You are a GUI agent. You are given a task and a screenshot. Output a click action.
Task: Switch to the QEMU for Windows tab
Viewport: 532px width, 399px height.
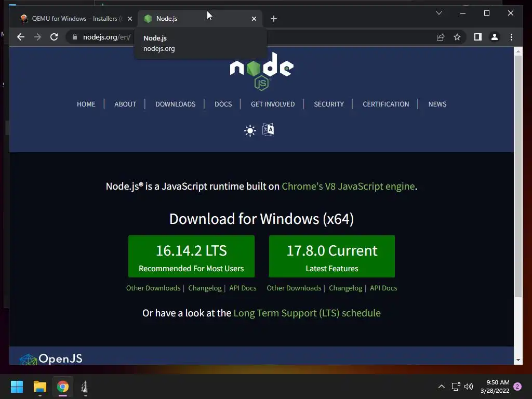point(75,19)
